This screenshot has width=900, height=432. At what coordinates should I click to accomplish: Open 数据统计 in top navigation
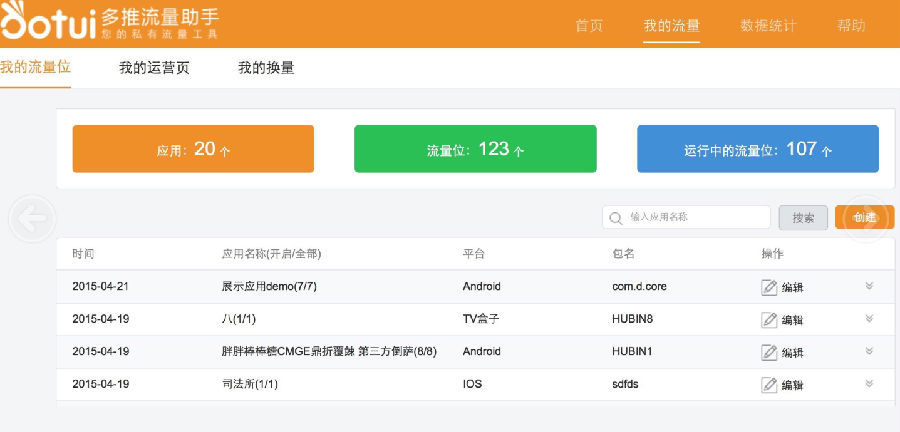click(768, 25)
